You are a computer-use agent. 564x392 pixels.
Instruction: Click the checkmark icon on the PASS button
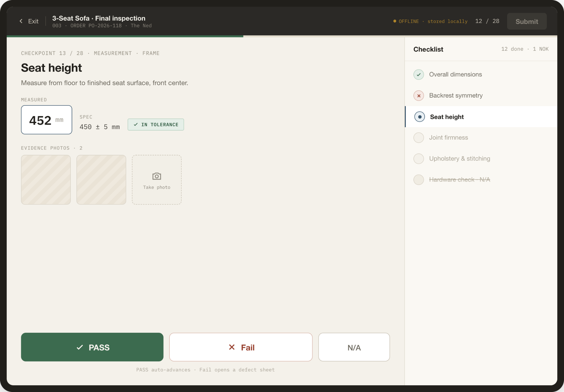[x=80, y=347]
